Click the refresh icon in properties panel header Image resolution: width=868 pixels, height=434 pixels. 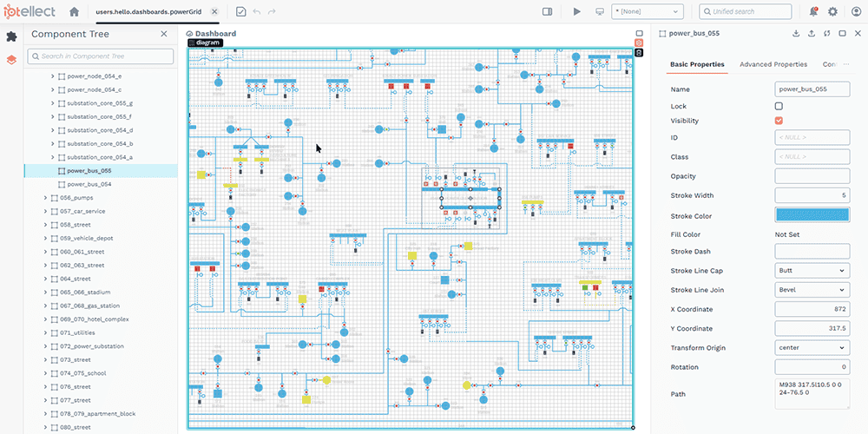coord(826,34)
